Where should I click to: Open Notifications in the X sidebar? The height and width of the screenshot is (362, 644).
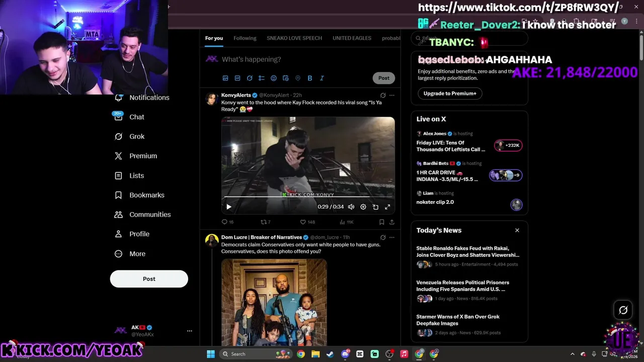pyautogui.click(x=142, y=98)
